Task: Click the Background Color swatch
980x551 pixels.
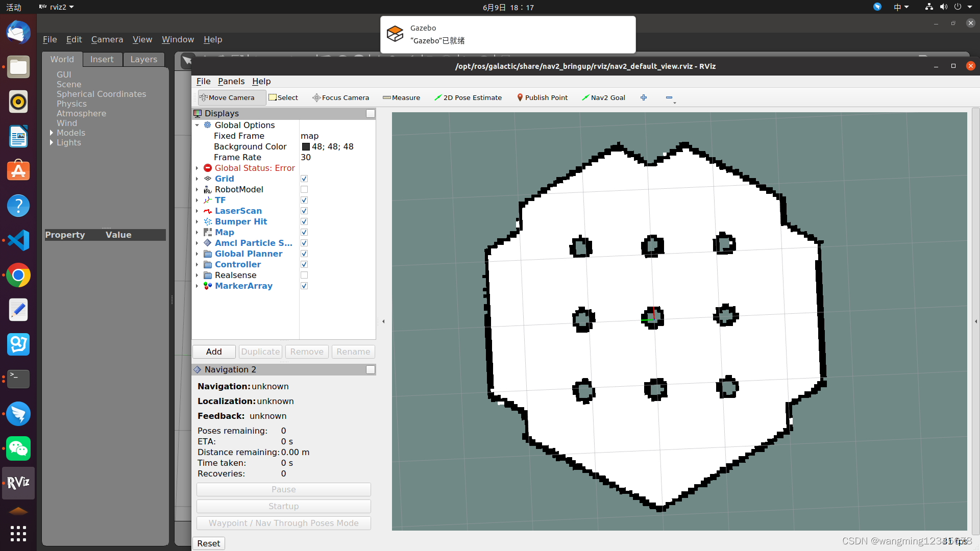Action: click(306, 146)
